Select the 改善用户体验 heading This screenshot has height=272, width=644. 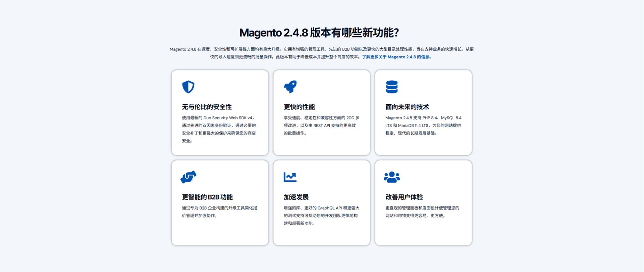[x=404, y=197]
